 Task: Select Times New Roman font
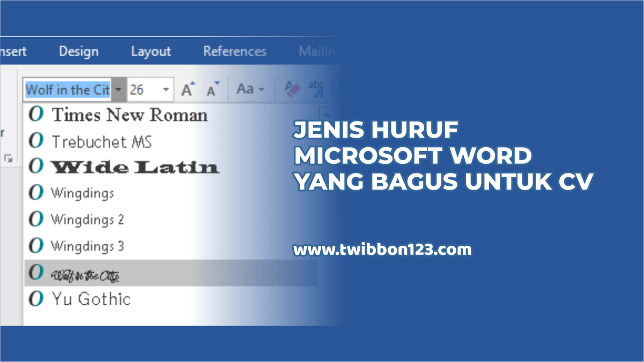click(x=129, y=115)
